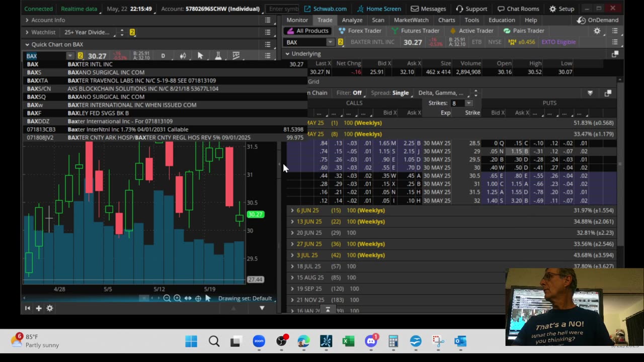Select BAXTER INTL INC from the symbol list
644x362 pixels.
(x=166, y=64)
